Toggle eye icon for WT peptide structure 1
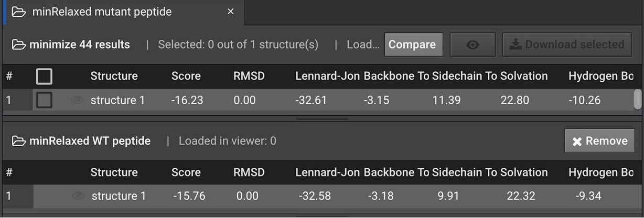Viewport: 644px width, 218px height. 78,196
